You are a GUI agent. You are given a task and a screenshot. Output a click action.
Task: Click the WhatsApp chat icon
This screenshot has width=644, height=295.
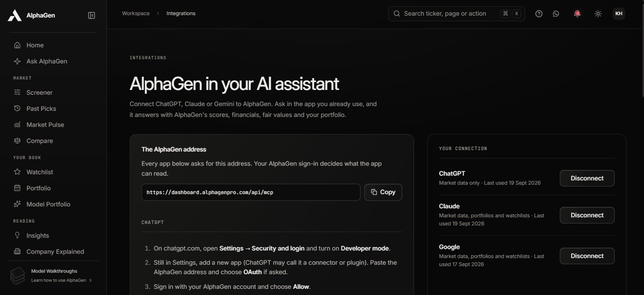(556, 14)
